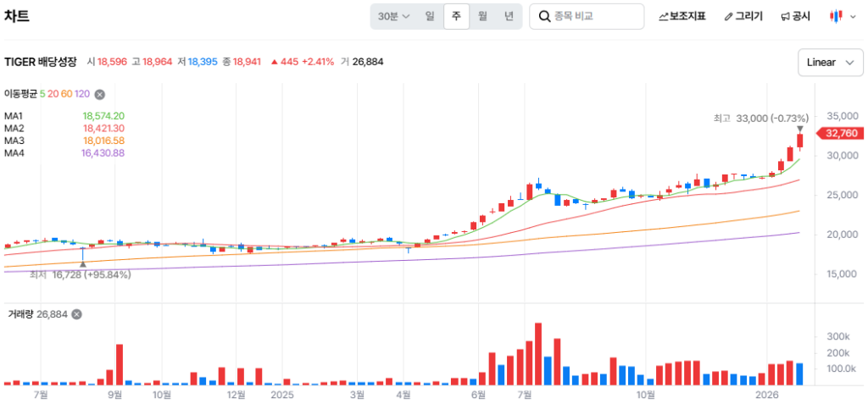868x404 pixels.
Task: Select the 그리기 drawing pencil tool
Action: [x=743, y=16]
